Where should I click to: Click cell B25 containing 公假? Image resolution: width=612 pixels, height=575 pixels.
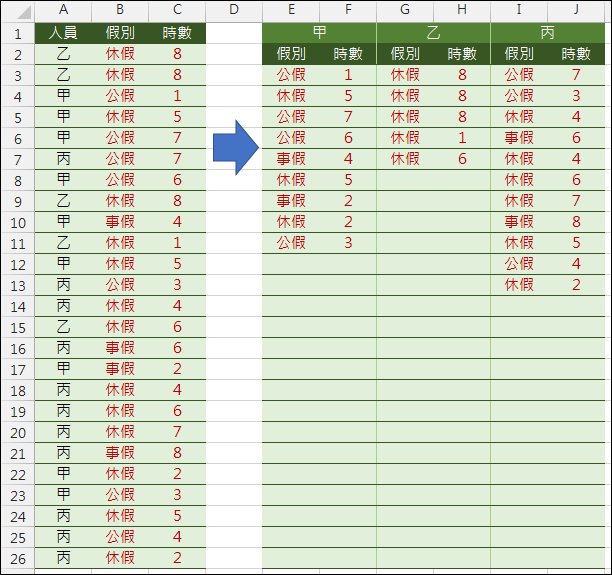pos(120,537)
